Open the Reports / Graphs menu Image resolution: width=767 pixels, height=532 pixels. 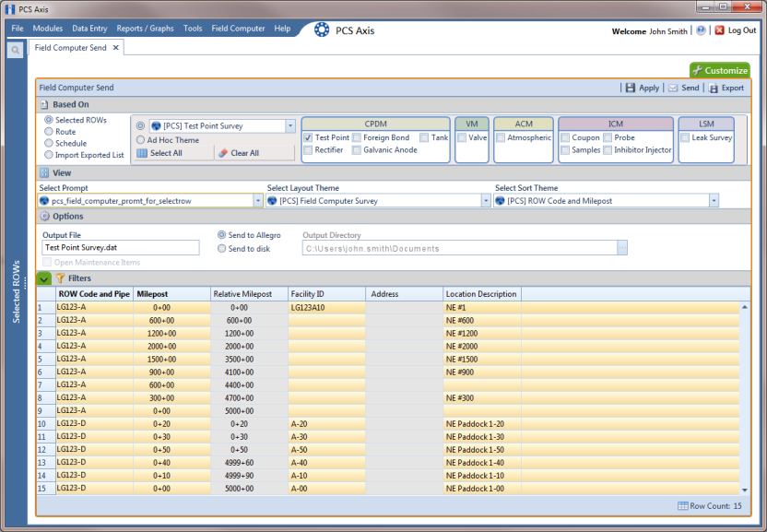[x=145, y=29]
